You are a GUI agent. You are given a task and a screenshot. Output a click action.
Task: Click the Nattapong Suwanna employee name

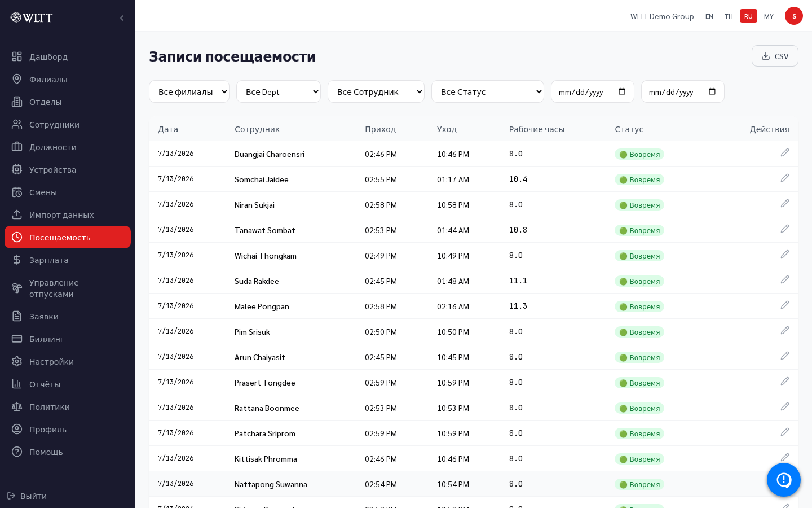(x=271, y=484)
